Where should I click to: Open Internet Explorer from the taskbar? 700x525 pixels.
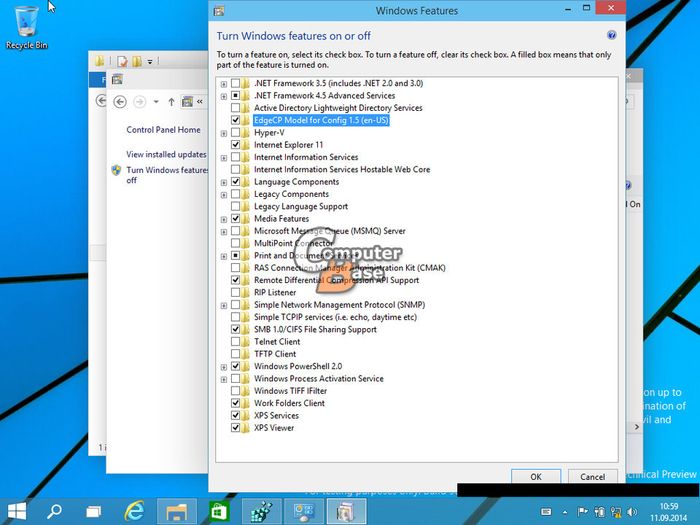click(x=133, y=510)
